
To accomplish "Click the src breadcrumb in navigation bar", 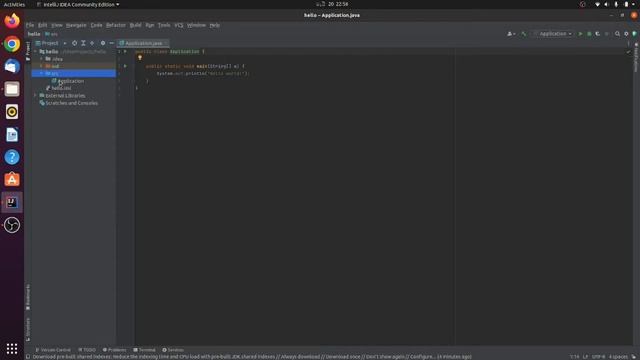I will tap(51, 34).
